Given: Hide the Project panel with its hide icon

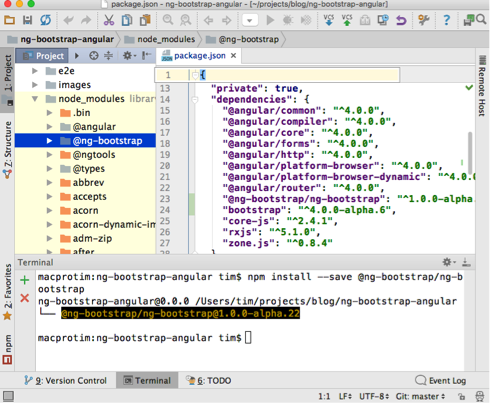Looking at the screenshot, I should tap(146, 55).
